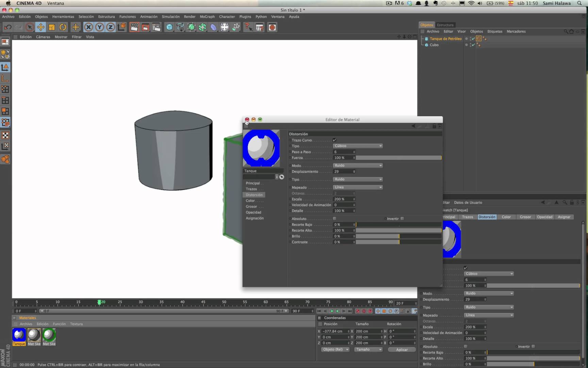Open the Trazos section in the Editor de Material
Screen dimensions: 588x368
click(251, 189)
